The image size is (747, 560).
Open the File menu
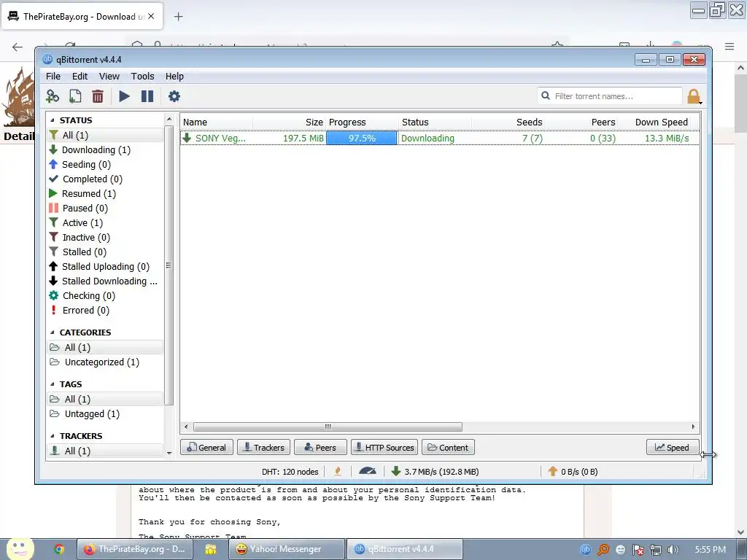click(x=53, y=76)
